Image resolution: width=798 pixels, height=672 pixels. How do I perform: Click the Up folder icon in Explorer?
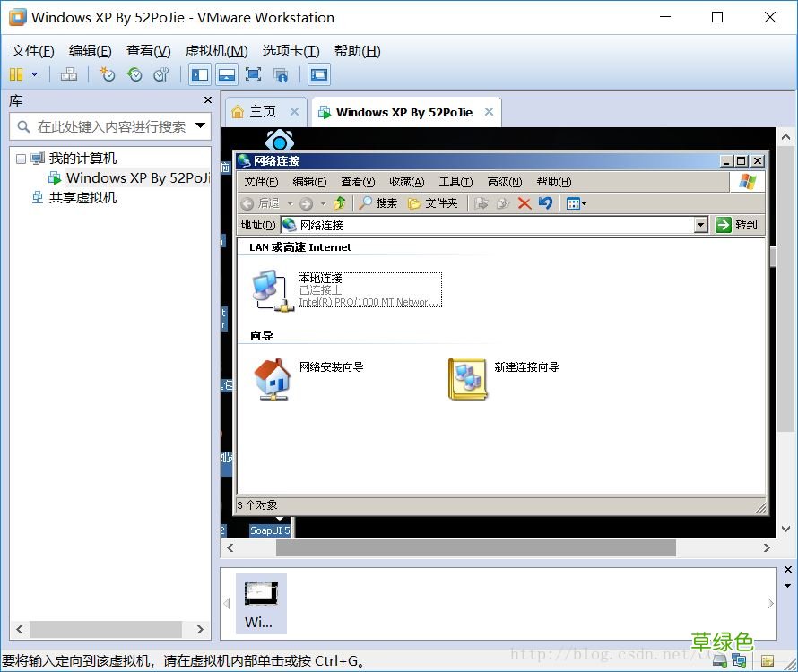(338, 203)
